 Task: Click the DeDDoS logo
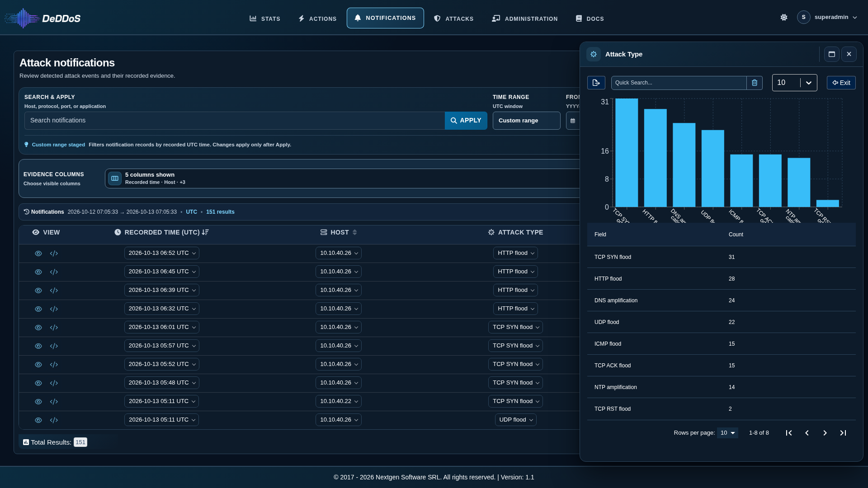(42, 19)
